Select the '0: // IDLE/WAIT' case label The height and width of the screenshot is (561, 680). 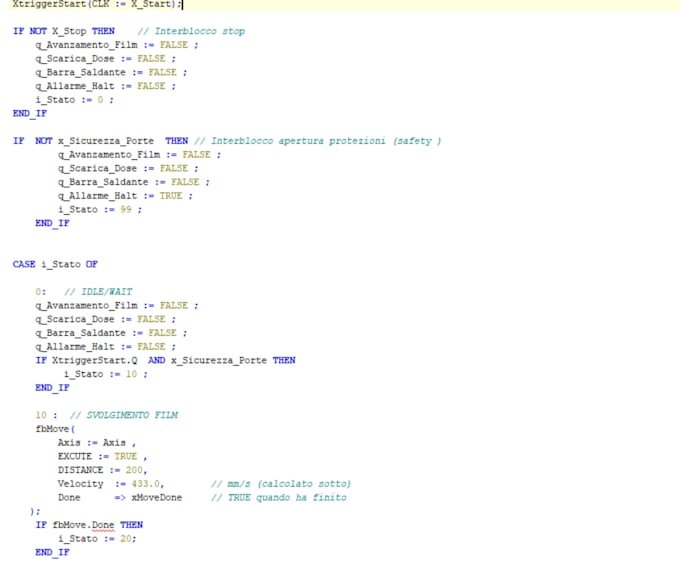[84, 292]
